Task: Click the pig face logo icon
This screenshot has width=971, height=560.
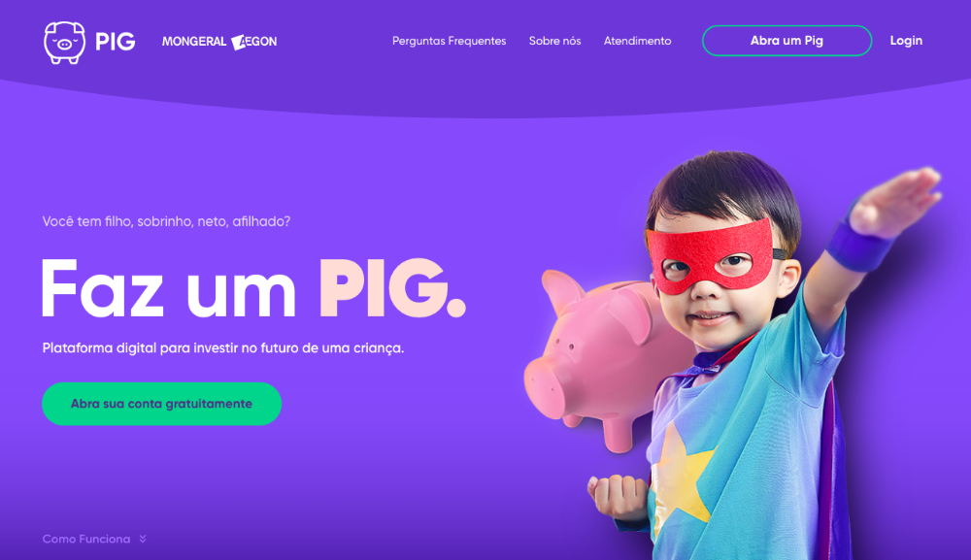Action: pyautogui.click(x=64, y=42)
